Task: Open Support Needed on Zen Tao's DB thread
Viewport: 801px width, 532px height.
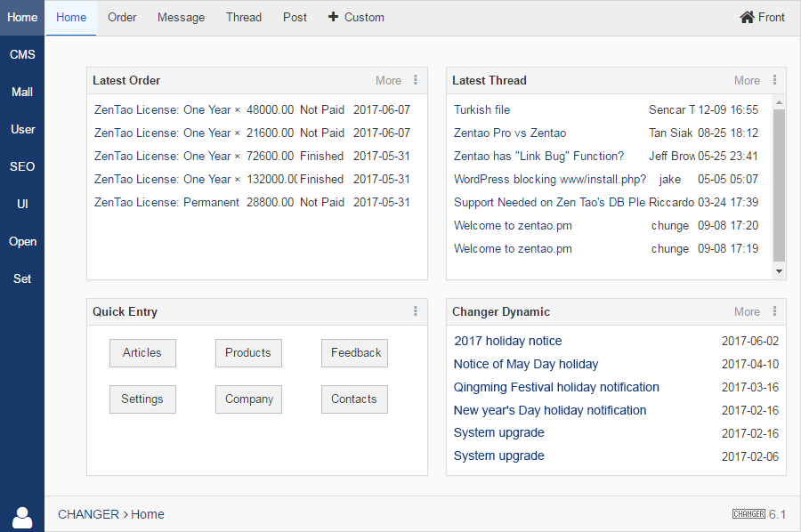Action: (x=550, y=202)
